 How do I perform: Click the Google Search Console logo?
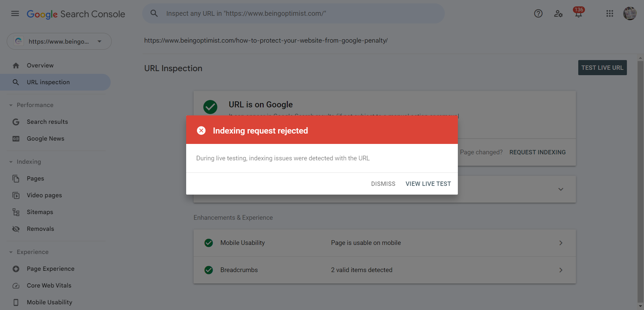[x=76, y=14]
